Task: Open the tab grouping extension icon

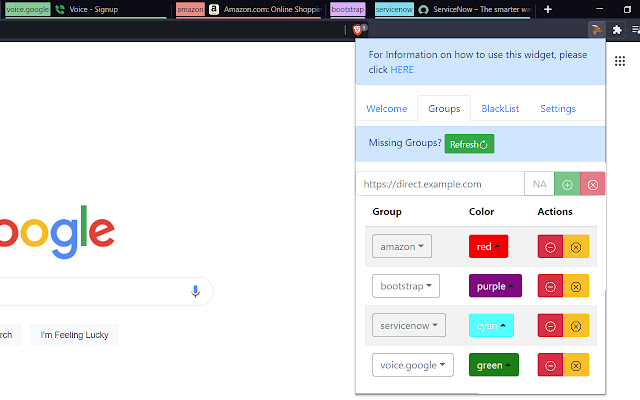Action: [597, 29]
